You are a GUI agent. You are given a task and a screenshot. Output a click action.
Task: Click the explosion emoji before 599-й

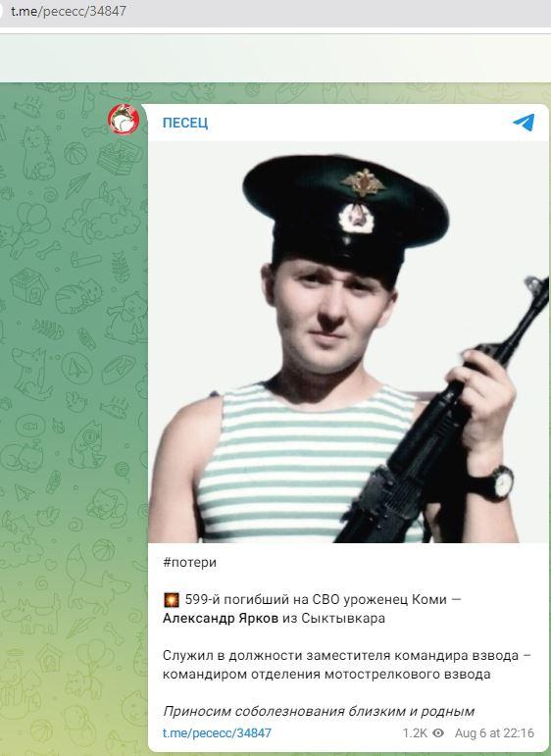(172, 600)
